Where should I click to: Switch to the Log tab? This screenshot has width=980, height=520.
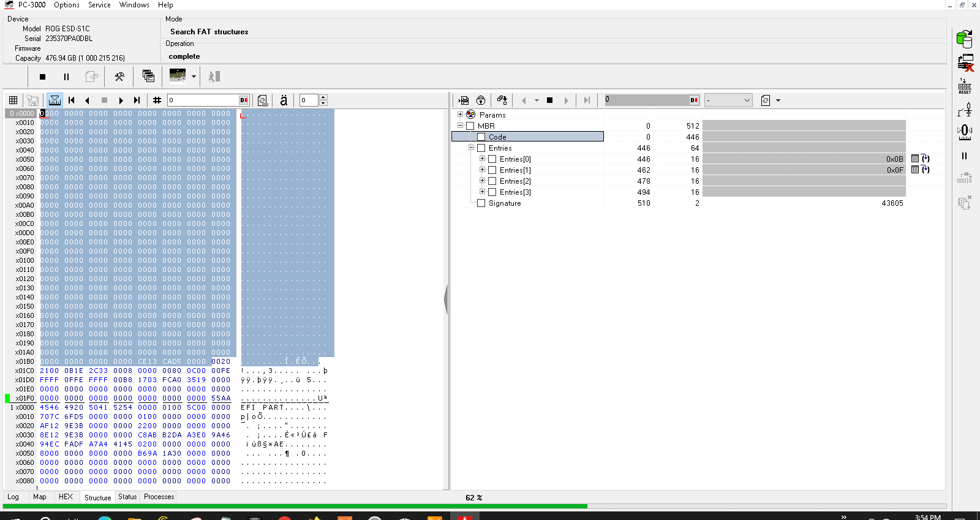(x=13, y=497)
